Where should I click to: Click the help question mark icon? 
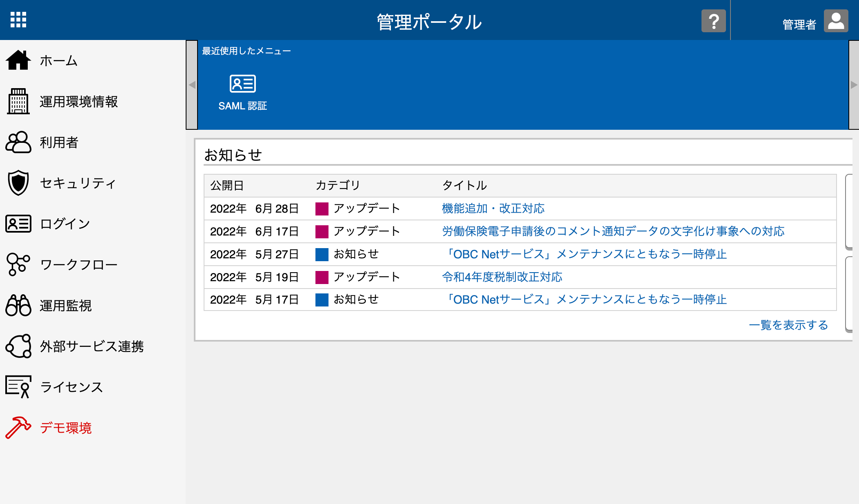click(x=713, y=21)
